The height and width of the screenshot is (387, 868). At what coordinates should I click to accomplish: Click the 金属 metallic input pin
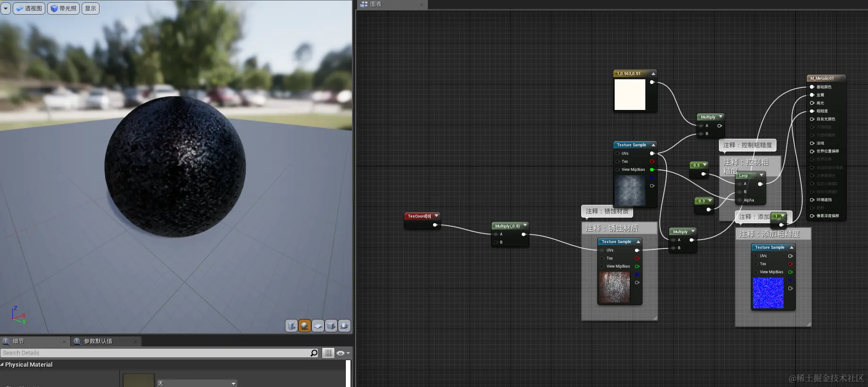tap(812, 95)
